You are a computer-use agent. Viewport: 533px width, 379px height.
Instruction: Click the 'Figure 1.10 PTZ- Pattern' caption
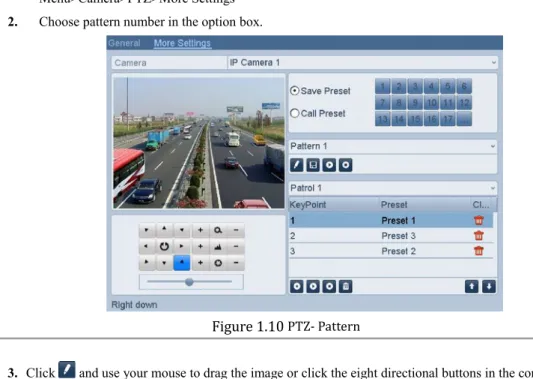point(286,326)
